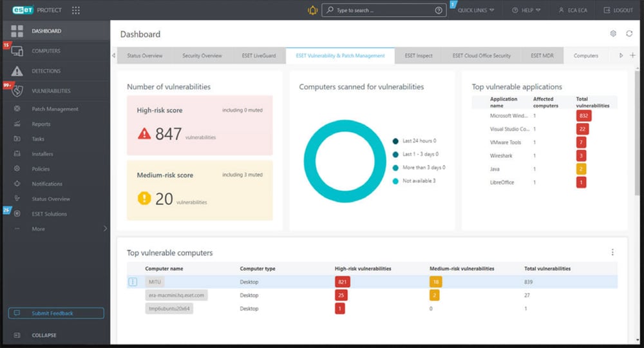
Task: Click the Computers monitor icon in sidebar
Action: (17, 52)
